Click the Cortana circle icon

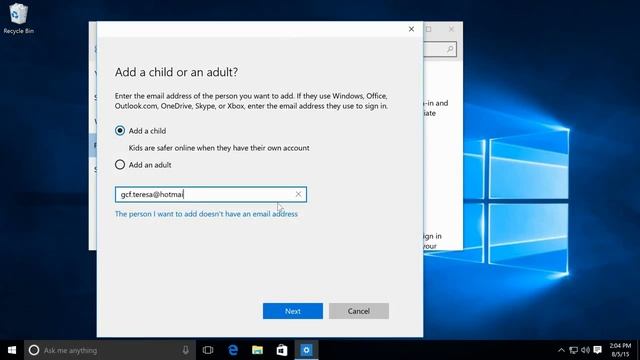point(34,350)
